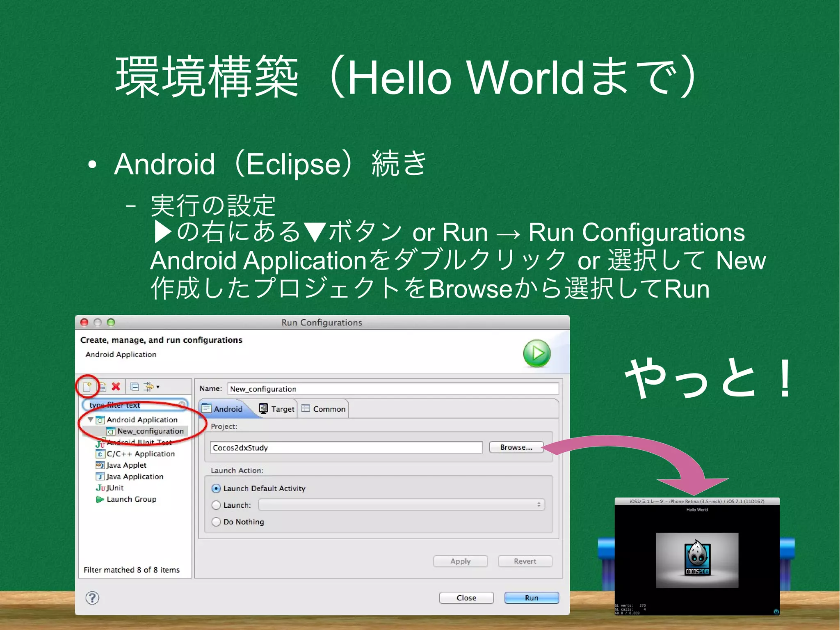Delete selected configuration with red X icon
This screenshot has height=630, width=840.
coord(116,386)
